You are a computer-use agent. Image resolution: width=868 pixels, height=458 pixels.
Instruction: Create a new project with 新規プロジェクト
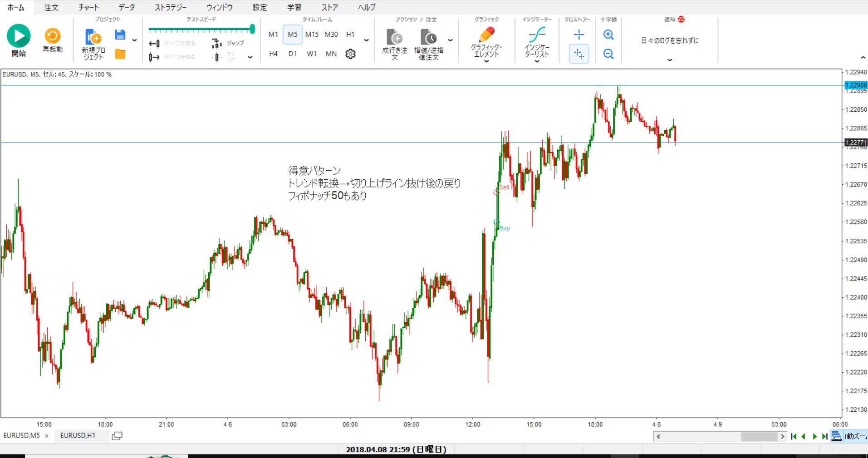click(x=93, y=44)
